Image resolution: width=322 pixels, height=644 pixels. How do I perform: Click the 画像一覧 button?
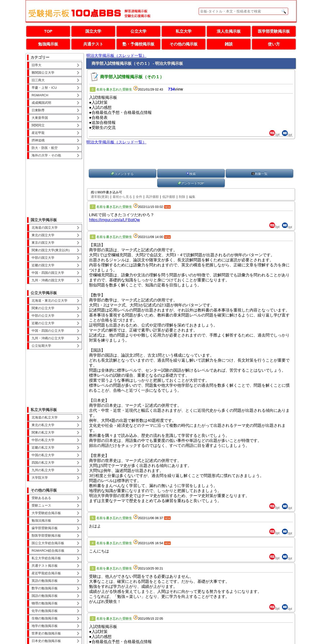tap(259, 173)
